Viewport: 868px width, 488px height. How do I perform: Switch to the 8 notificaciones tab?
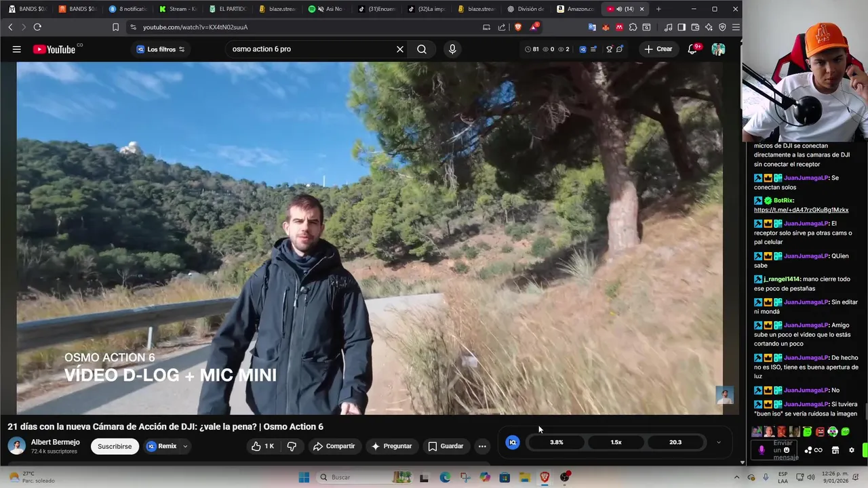[x=129, y=9]
